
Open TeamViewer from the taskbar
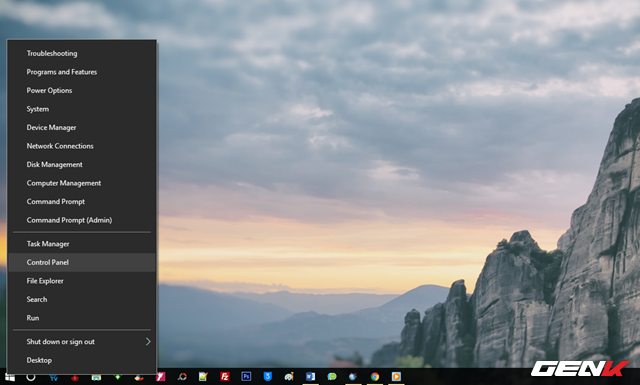click(53, 378)
